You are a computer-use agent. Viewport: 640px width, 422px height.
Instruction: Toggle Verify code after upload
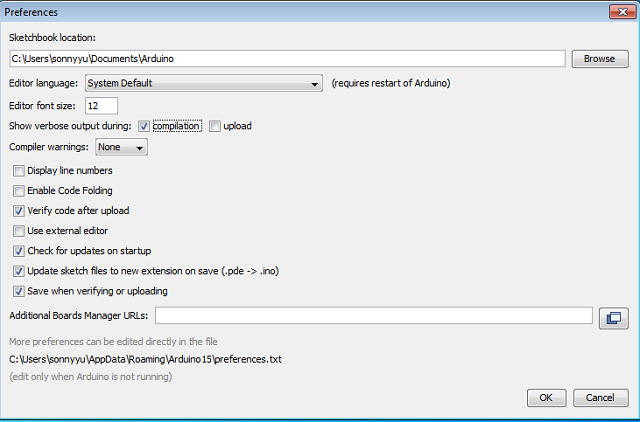19,211
